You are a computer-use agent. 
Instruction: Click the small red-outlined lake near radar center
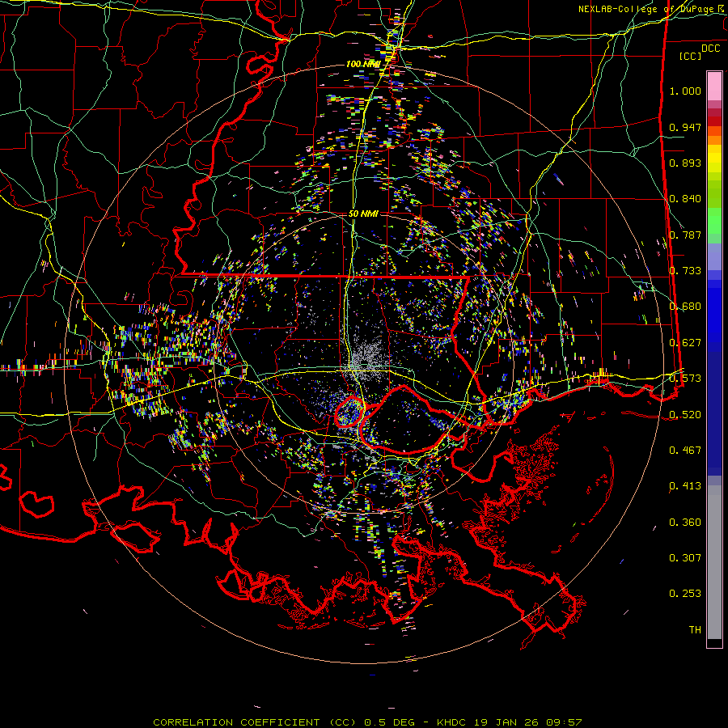[x=349, y=412]
